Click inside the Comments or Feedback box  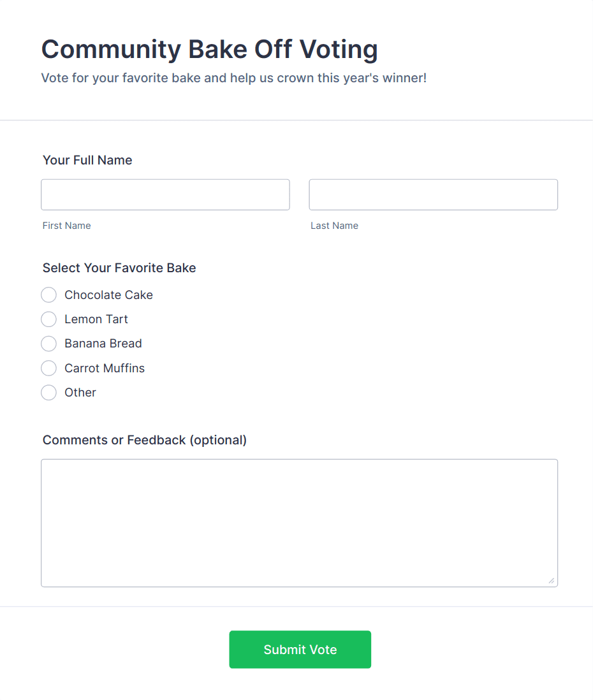click(300, 523)
